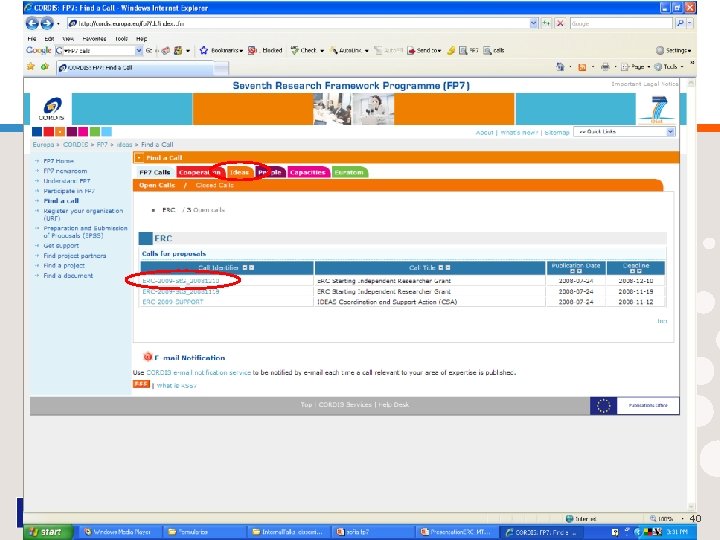This screenshot has height=540, width=720.
Task: Click the blue color theme square
Action: (x=37, y=132)
